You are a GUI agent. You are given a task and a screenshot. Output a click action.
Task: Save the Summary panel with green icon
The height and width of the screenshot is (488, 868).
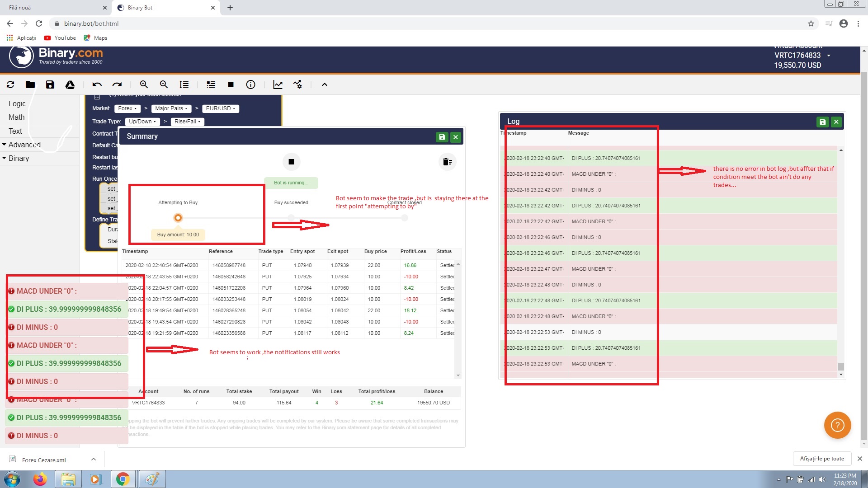click(x=442, y=137)
